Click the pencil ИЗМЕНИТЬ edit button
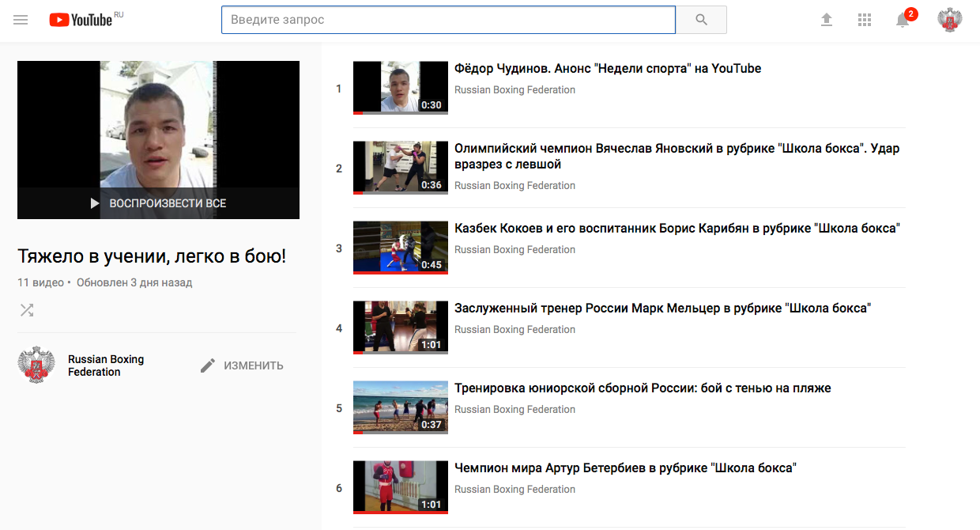 click(242, 365)
